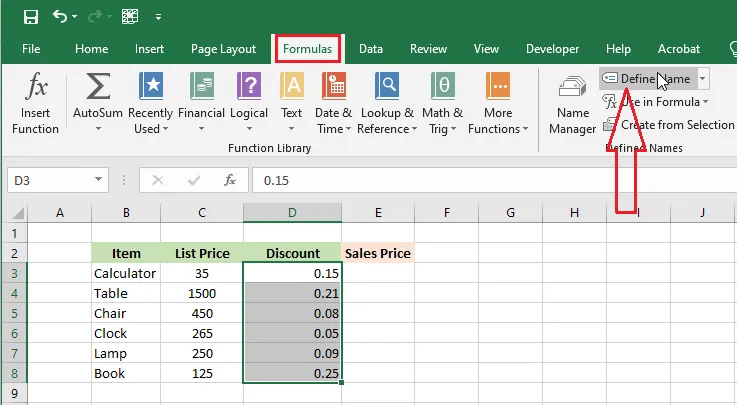Open the Financial functions book icon

(x=202, y=86)
